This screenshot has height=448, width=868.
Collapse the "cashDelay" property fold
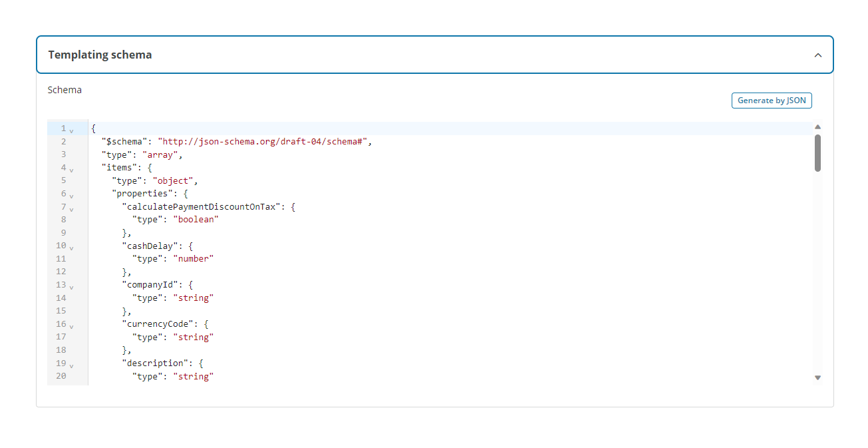tap(71, 246)
